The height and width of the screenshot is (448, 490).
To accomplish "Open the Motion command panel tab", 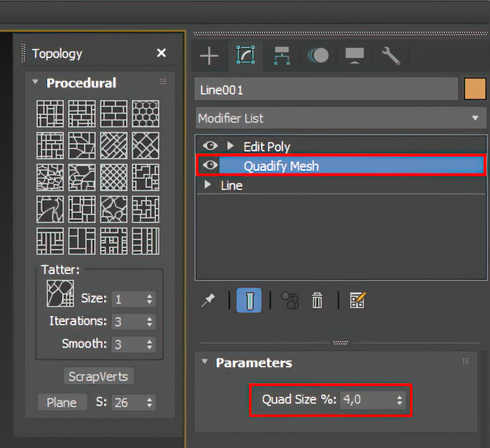I will click(x=318, y=56).
